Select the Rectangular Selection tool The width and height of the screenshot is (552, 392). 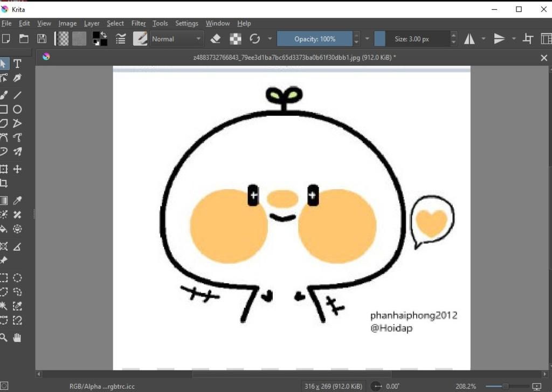[4, 278]
